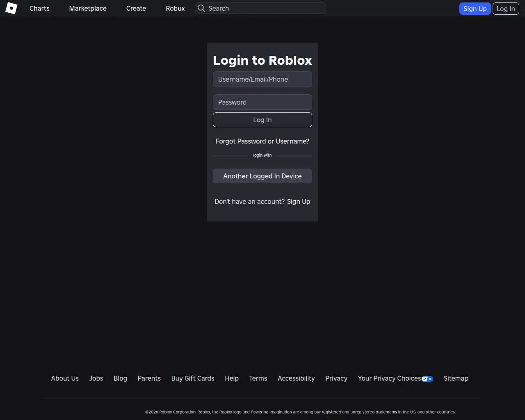Follow the Sign Up link beside Don't have an account
Screen dimensions: 525x420
[299, 201]
